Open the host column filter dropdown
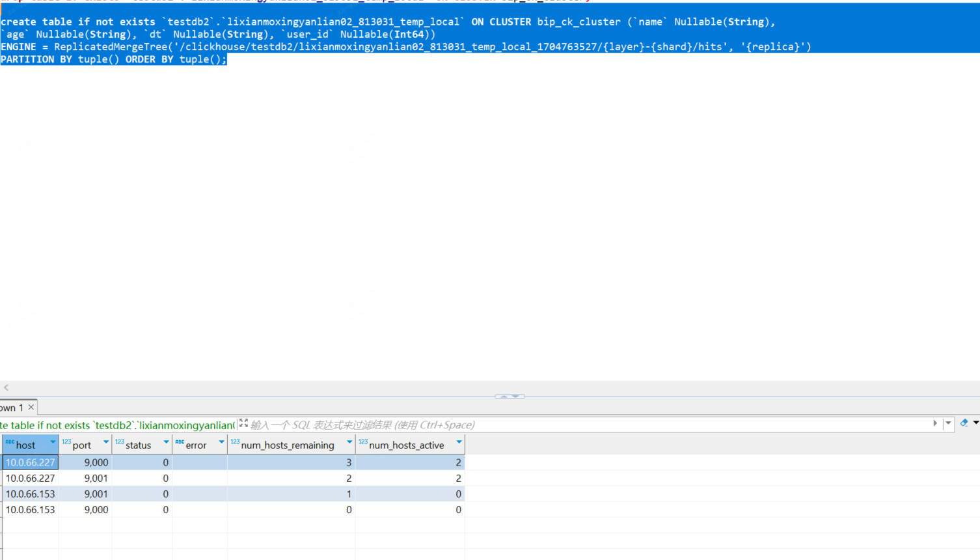 click(x=53, y=442)
